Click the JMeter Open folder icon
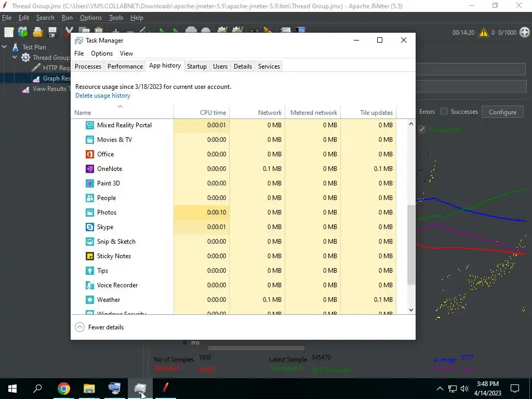 (x=37, y=32)
